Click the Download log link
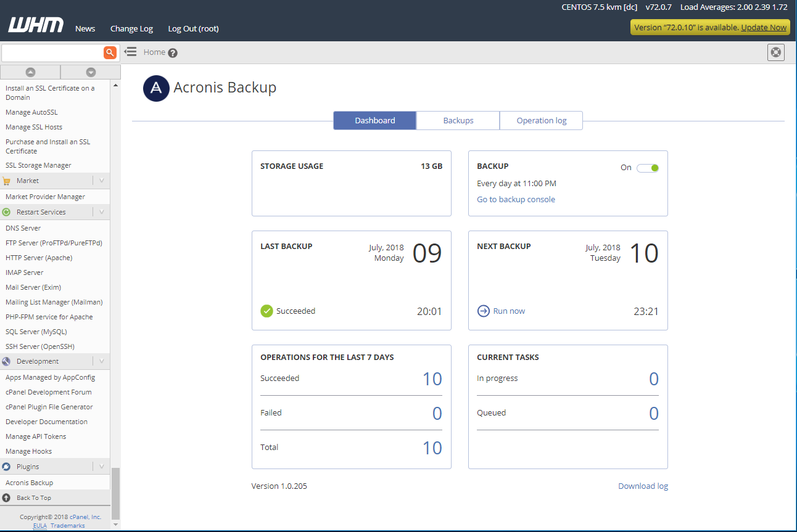Viewport: 797px width, 532px height. (x=643, y=486)
